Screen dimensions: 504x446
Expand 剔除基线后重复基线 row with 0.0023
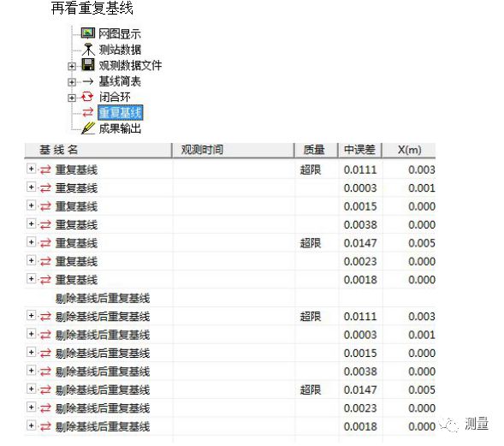31,407
